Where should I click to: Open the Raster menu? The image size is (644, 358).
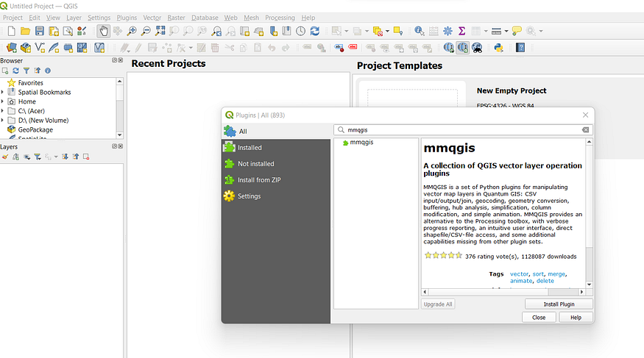click(176, 18)
